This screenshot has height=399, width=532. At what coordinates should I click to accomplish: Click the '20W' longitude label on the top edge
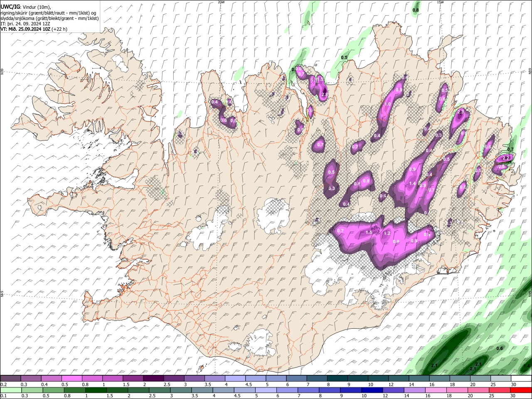pyautogui.click(x=222, y=2)
